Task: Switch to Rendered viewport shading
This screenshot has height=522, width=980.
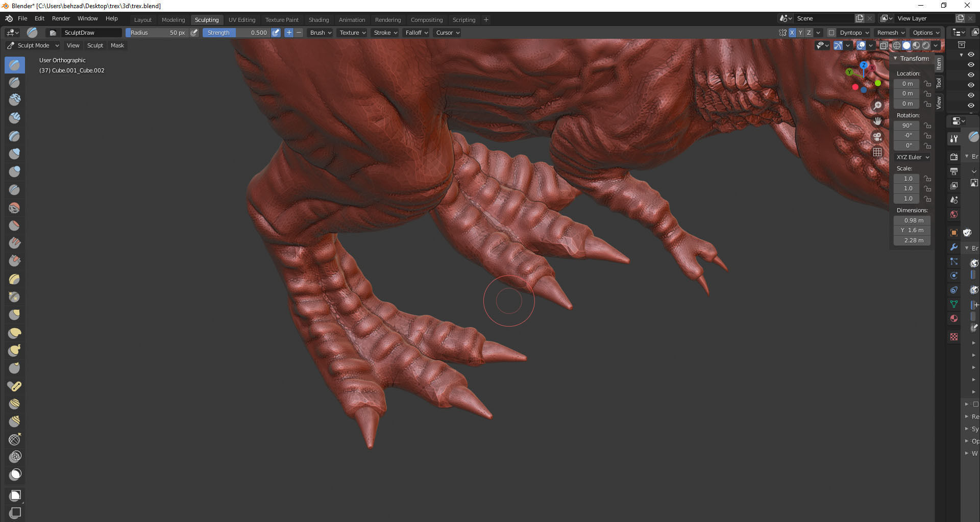Action: point(926,45)
